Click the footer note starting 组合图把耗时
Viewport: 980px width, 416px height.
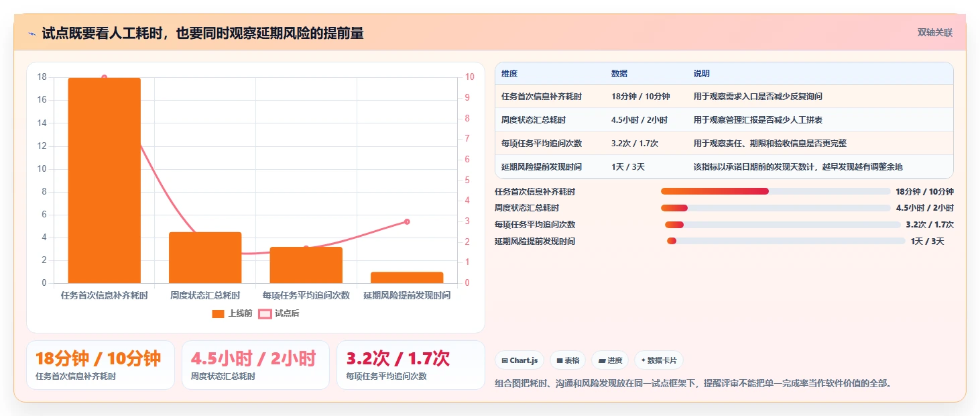[693, 384]
